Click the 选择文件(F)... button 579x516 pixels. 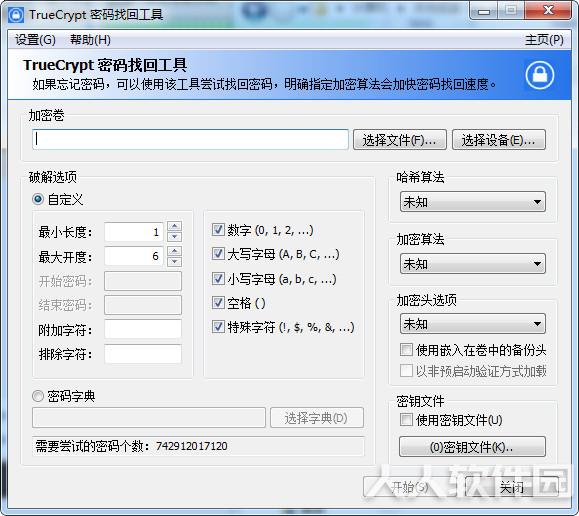tap(400, 140)
